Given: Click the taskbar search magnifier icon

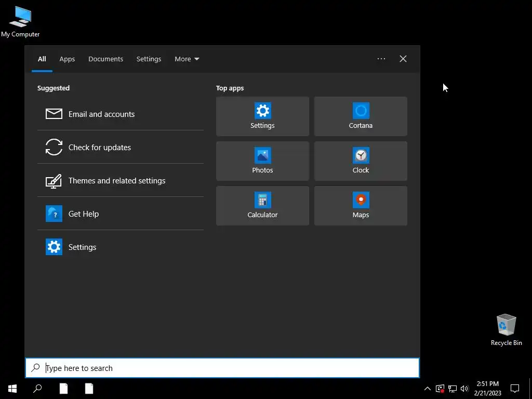Looking at the screenshot, I should (x=37, y=389).
